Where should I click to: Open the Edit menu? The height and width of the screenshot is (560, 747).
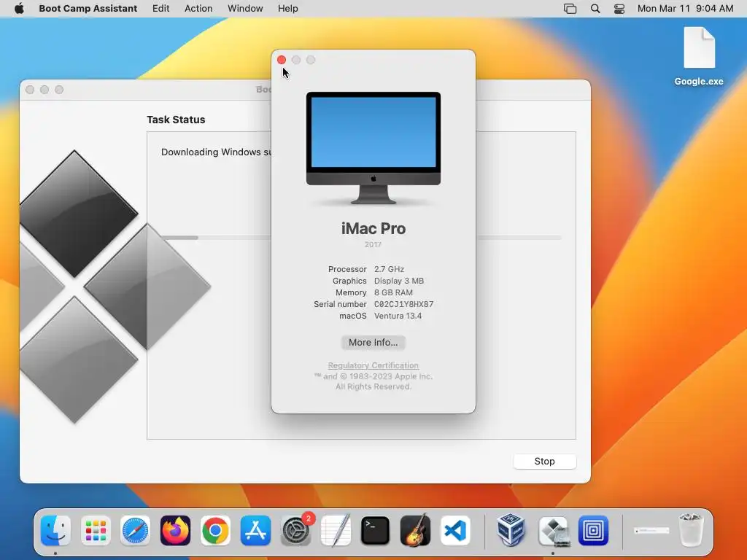tap(160, 9)
